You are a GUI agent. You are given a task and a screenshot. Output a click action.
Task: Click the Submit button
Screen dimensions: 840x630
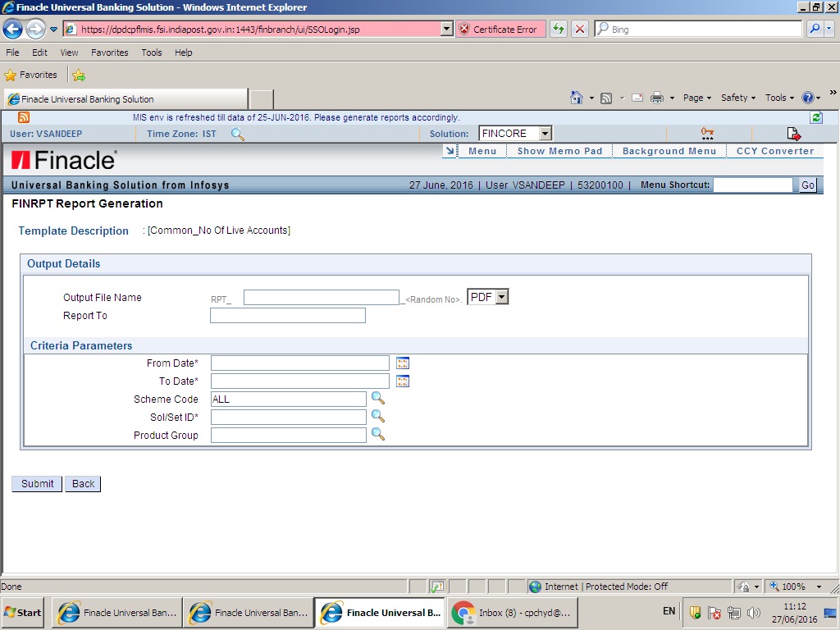36,483
